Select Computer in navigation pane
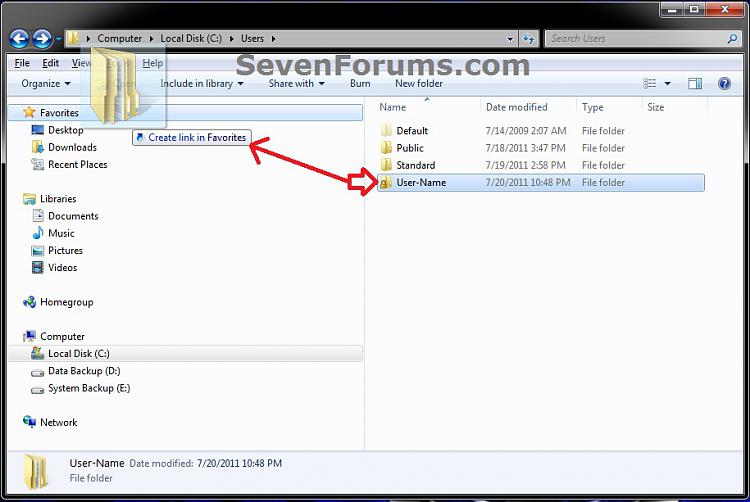 pos(62,337)
